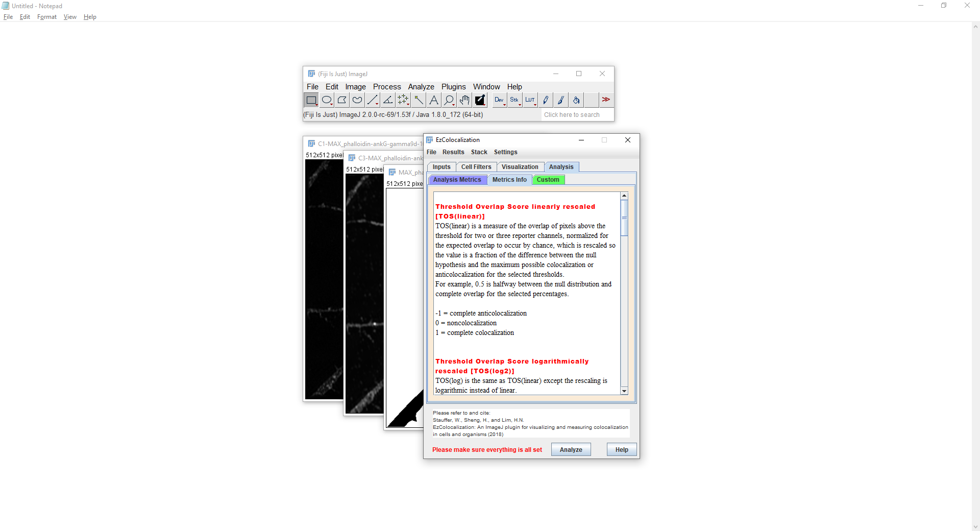Select the Straight Line tool

[373, 100]
